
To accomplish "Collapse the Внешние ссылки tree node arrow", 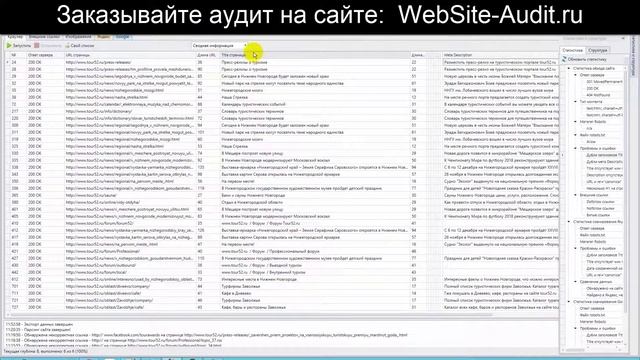I will [576, 195].
